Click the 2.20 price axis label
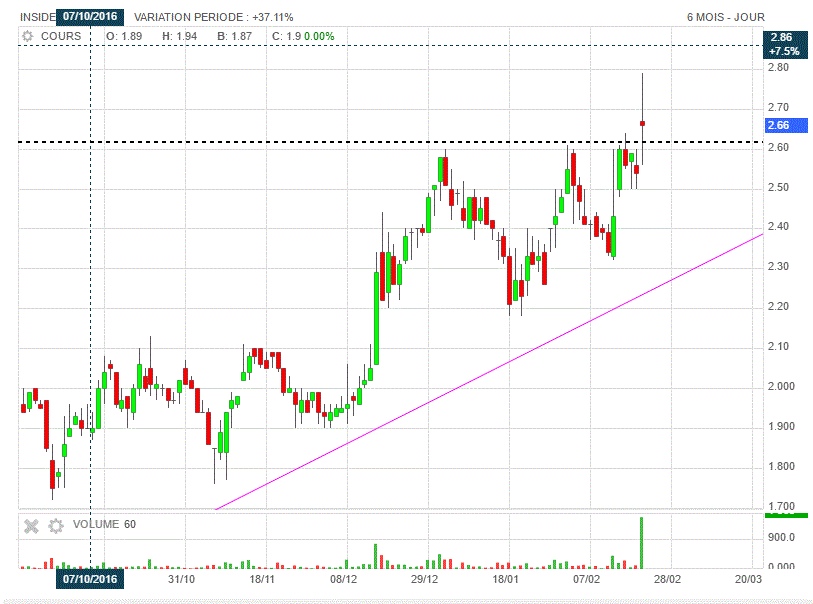 click(778, 306)
